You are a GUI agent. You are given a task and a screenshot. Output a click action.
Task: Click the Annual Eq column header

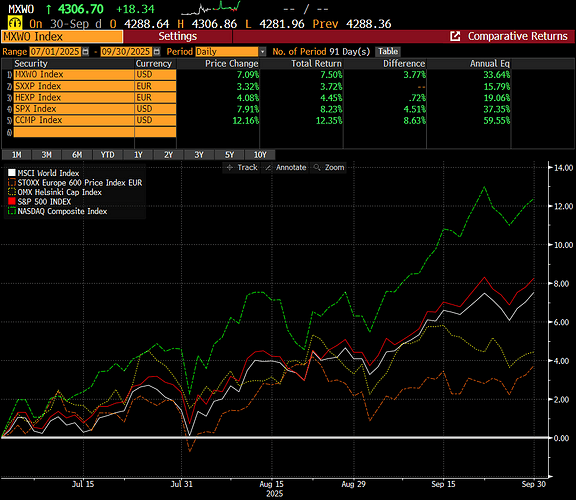[x=490, y=64]
